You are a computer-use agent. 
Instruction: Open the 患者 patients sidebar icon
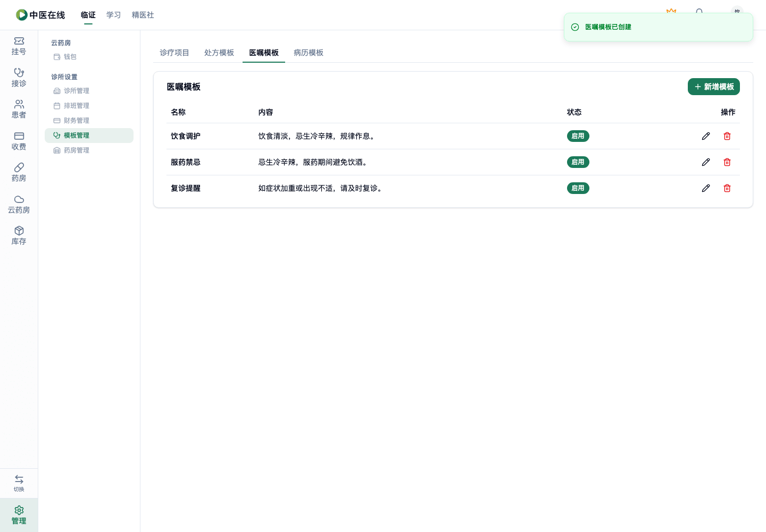(19, 109)
